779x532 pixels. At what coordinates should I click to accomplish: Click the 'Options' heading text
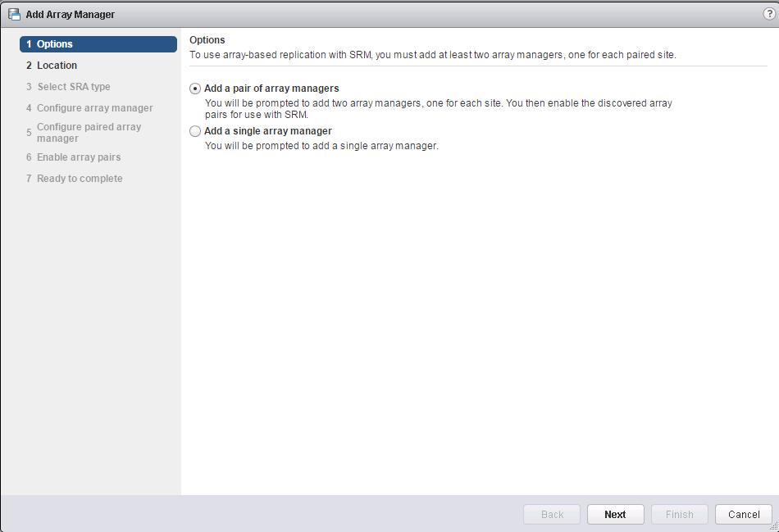tap(207, 40)
